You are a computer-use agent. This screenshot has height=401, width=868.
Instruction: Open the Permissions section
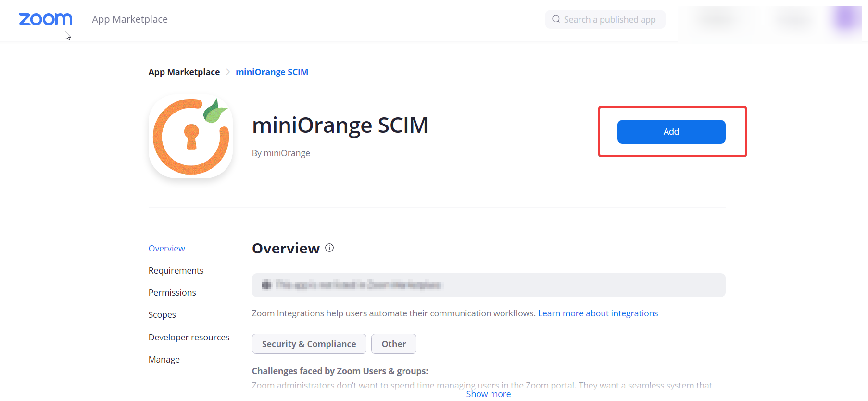(172, 292)
